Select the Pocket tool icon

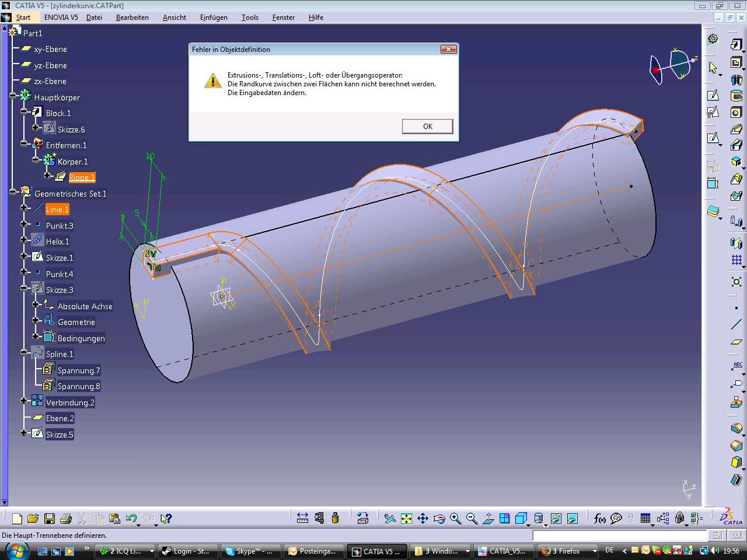tap(736, 62)
